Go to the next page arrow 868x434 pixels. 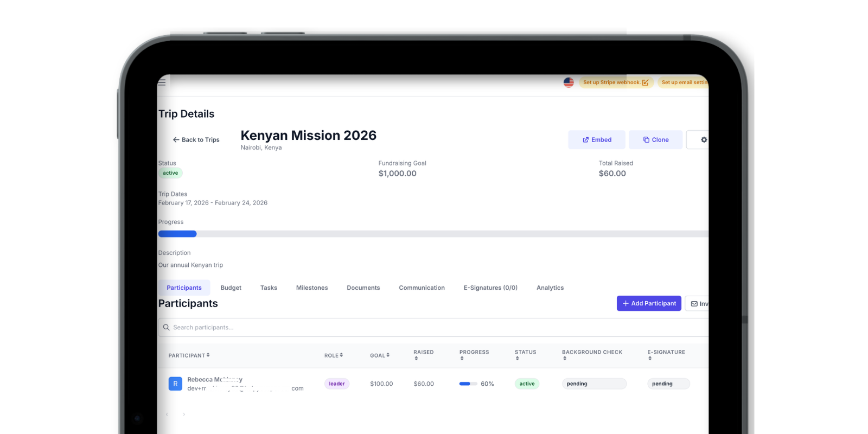[184, 414]
